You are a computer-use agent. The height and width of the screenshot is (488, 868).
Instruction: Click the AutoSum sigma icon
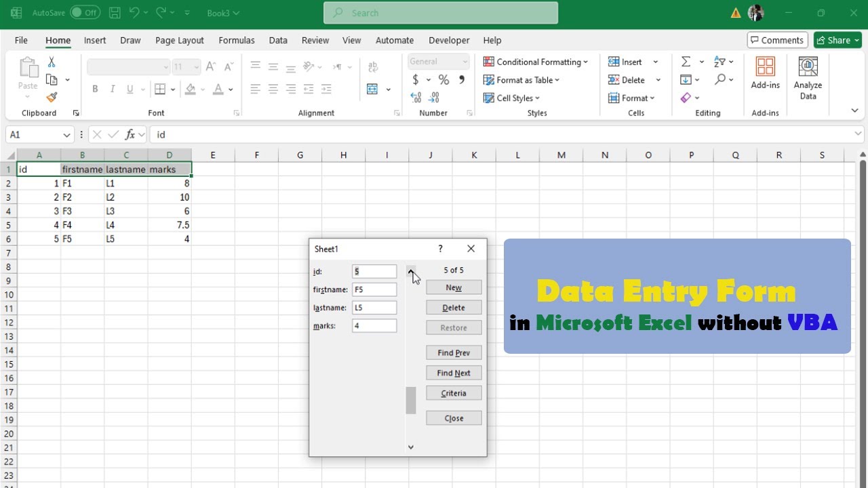tap(686, 62)
